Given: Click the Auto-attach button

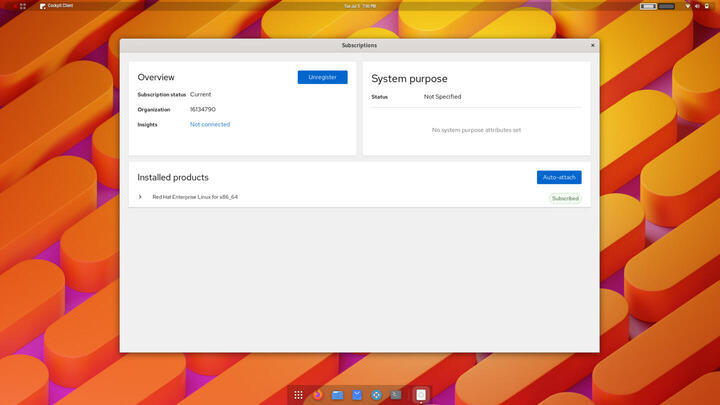Looking at the screenshot, I should coord(559,177).
